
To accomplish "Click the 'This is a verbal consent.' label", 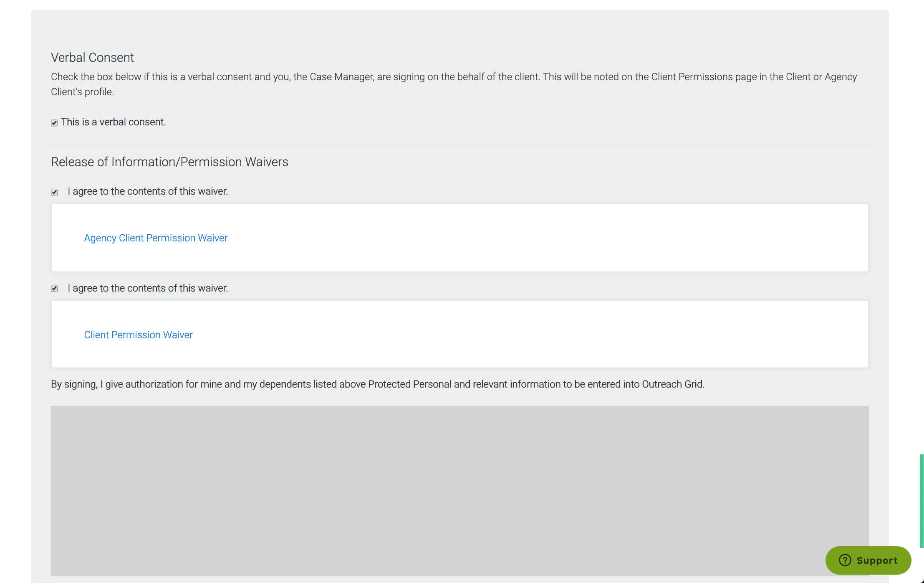I will click(x=113, y=122).
